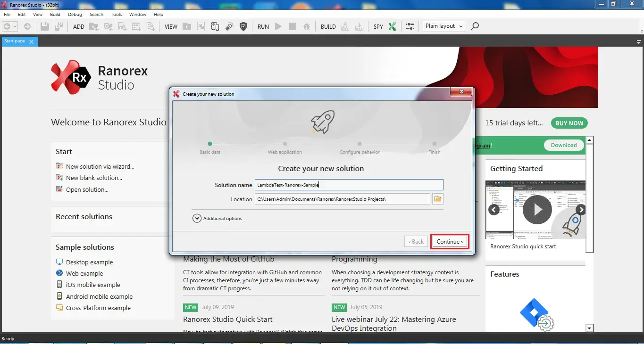Open the Plain layout dropdown
Image resolution: width=644 pixels, height=344 pixels.
tap(443, 26)
